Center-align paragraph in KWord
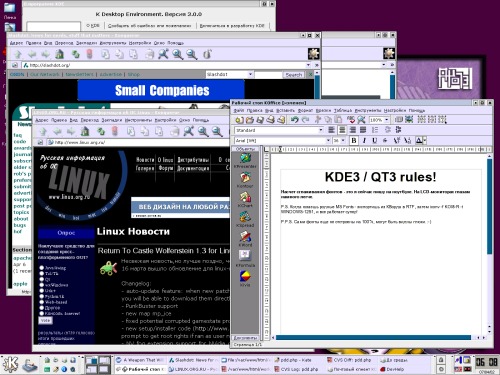 342,130
